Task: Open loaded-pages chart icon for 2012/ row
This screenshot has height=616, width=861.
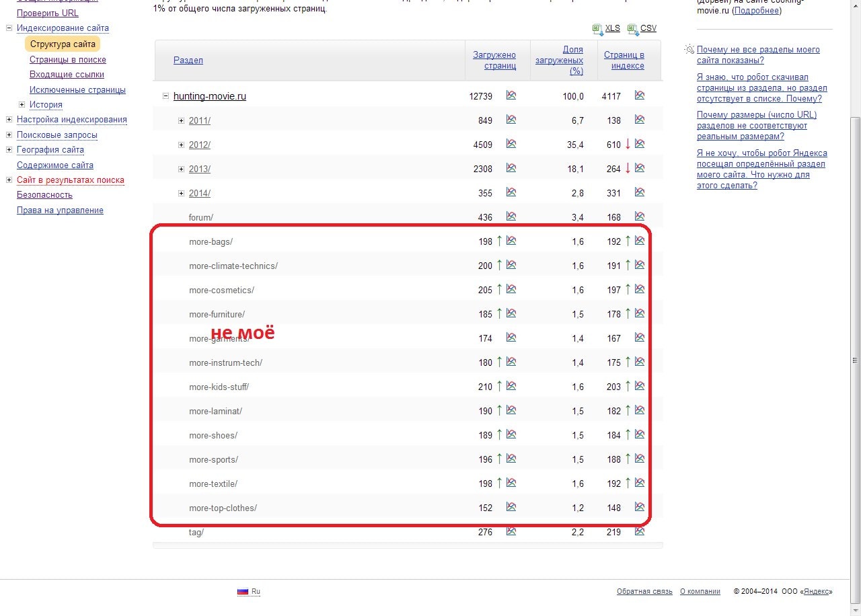Action: point(511,144)
